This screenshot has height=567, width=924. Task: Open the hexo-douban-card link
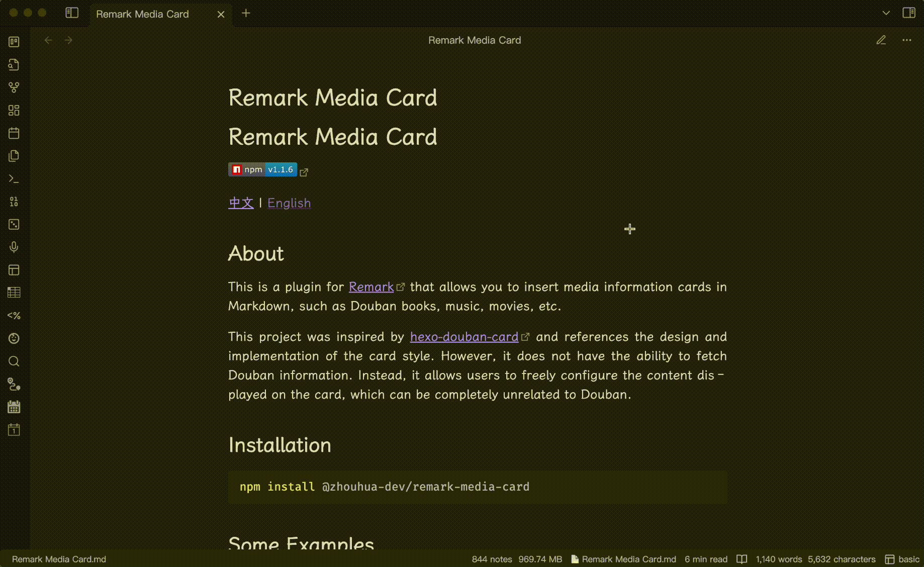pos(464,337)
